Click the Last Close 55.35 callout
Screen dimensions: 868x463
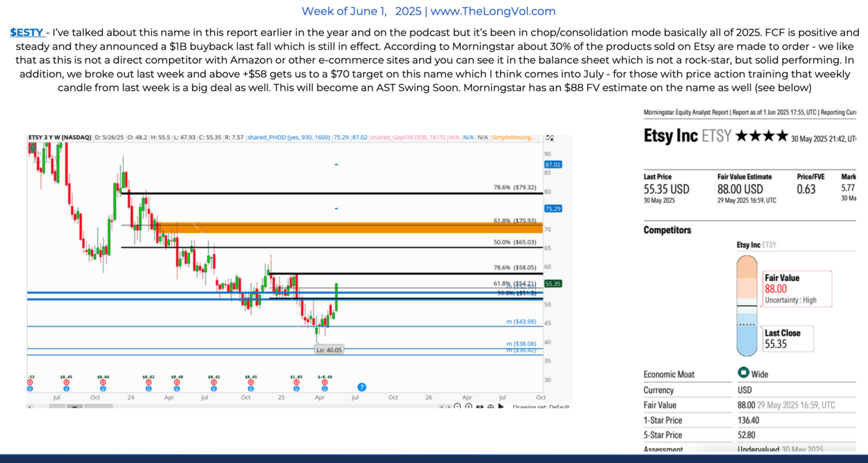click(x=787, y=338)
